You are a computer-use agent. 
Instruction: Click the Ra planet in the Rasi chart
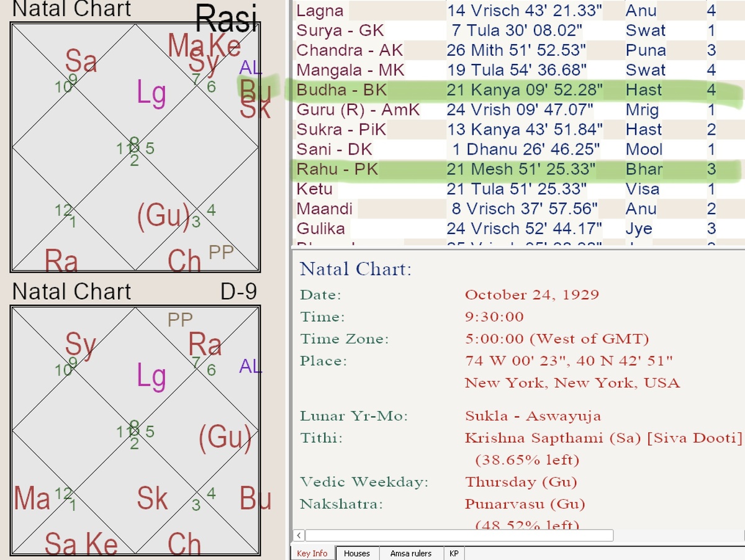pyautogui.click(x=61, y=261)
